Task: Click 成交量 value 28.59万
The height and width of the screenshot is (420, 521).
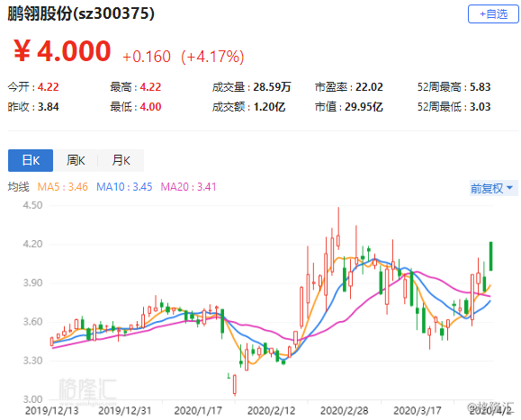Action: pyautogui.click(x=272, y=87)
